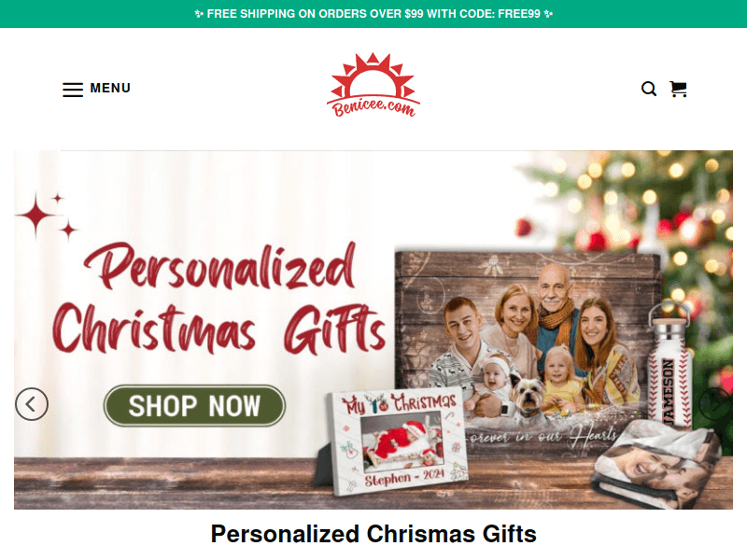Click the My 1st Christmas photo frame
Screen dimensions: 747x560
(x=396, y=441)
